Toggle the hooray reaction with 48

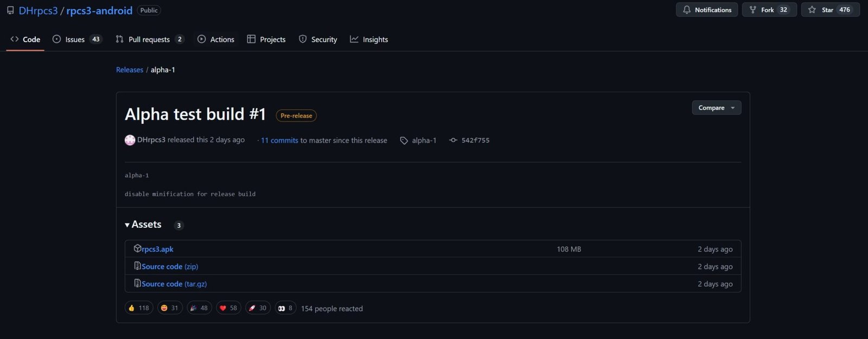(199, 308)
